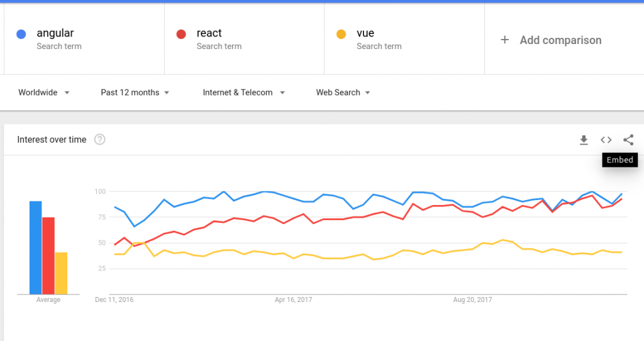This screenshot has height=341, width=644.
Task: Open the Past 12 months time filter
Action: click(x=135, y=92)
